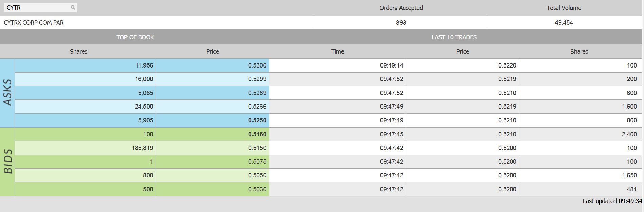Image resolution: width=644 pixels, height=212 pixels.
Task: Click the 09:49:14 trade time
Action: [x=391, y=65]
